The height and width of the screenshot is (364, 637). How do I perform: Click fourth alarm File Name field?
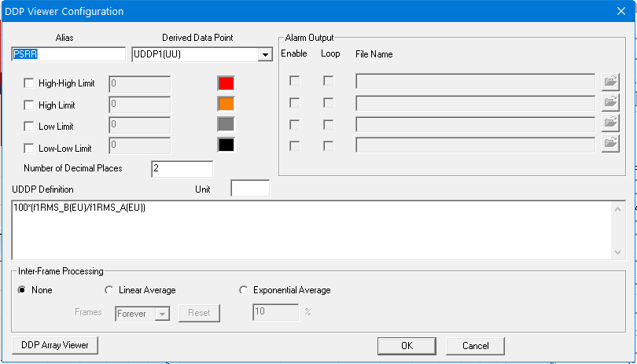click(x=475, y=145)
